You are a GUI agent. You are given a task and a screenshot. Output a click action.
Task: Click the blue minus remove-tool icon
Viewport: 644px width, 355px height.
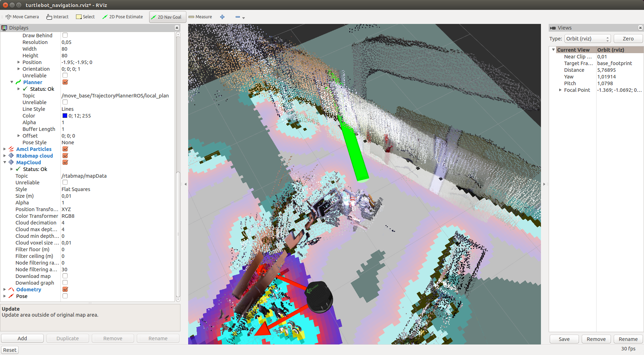pos(238,17)
